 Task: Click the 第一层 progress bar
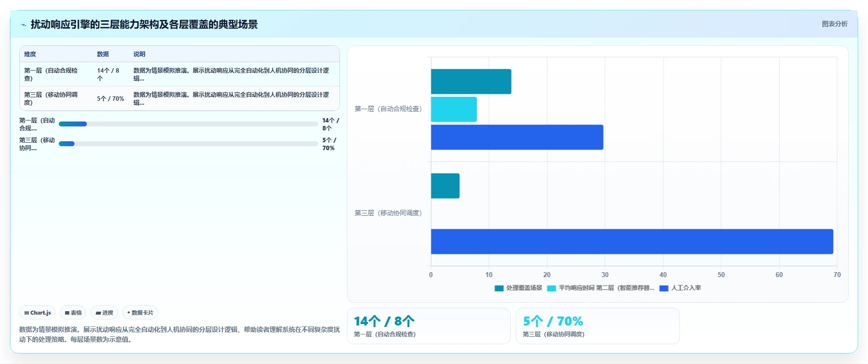188,124
